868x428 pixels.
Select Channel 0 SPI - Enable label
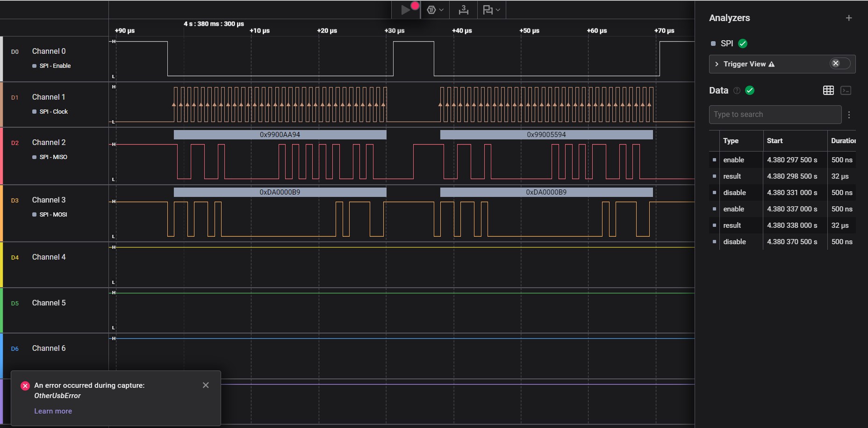point(55,66)
